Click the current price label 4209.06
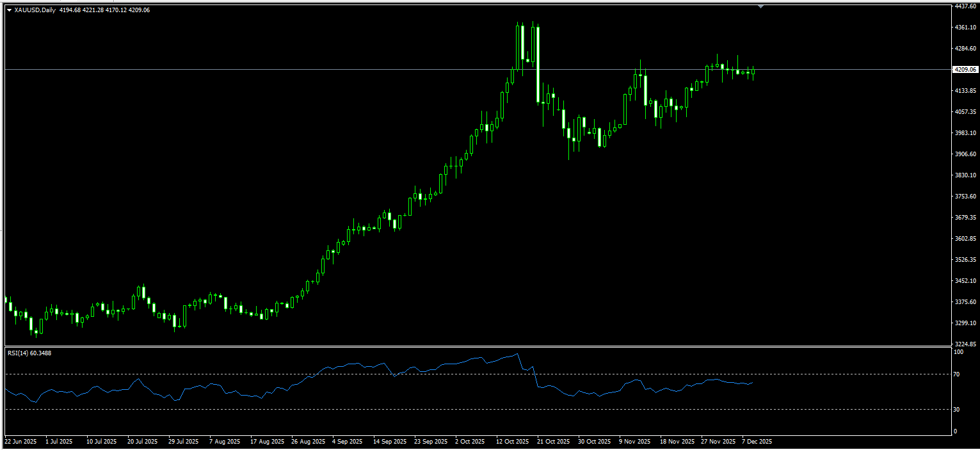The height and width of the screenshot is (450, 980). coord(965,69)
